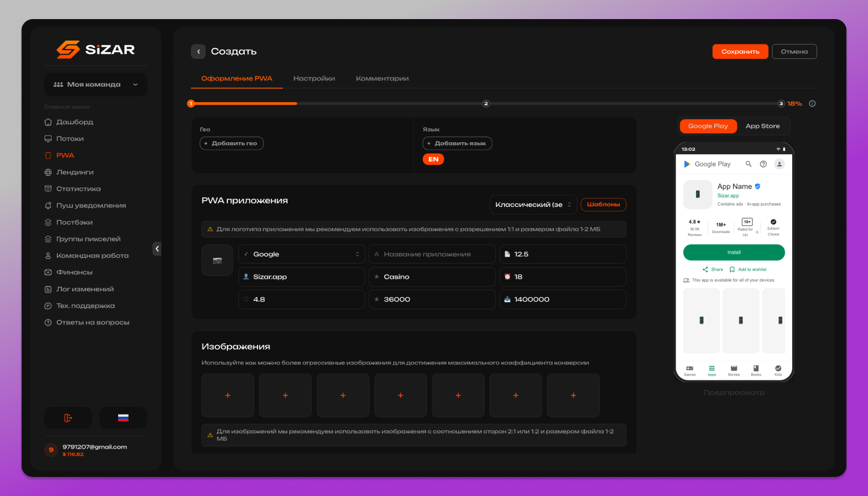Viewport: 868px width, 496px height.
Task: Select Google Play preview toggle
Action: click(x=708, y=126)
